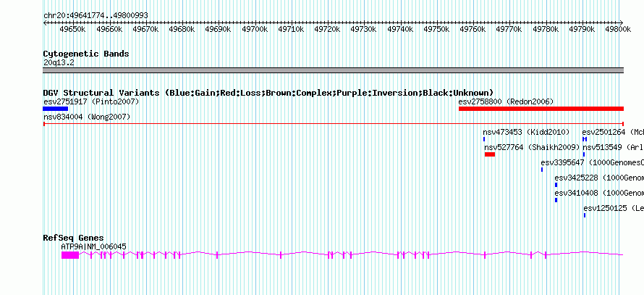The image size is (644, 295).
Task: Open nsv527764 (Shaikh2009) variant label
Action: click(532, 147)
